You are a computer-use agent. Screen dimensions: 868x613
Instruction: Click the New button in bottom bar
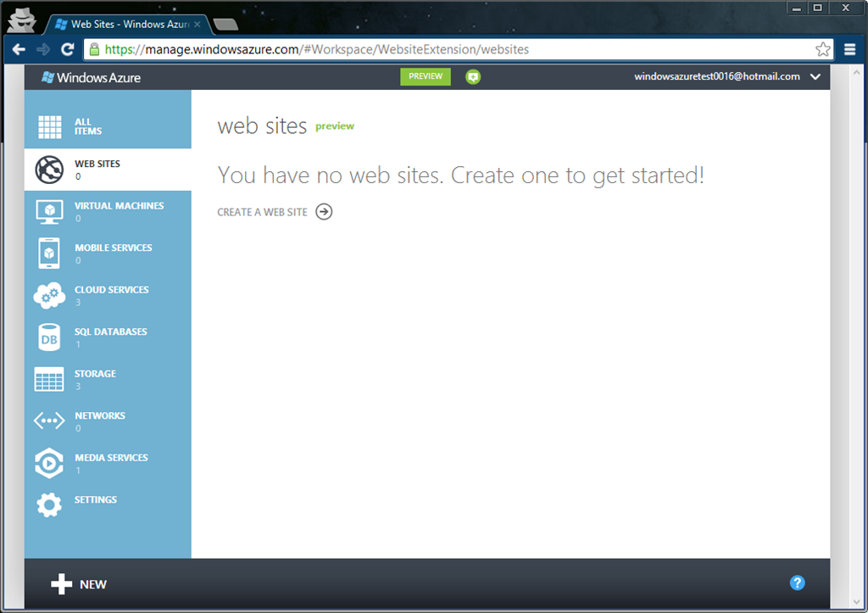pos(79,584)
